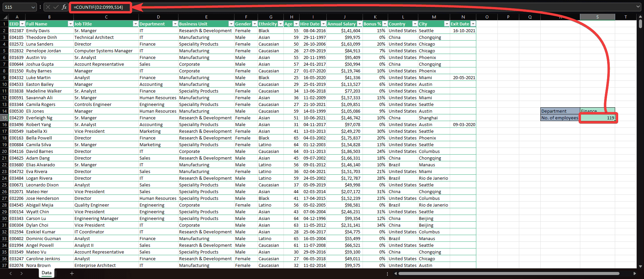Select row 2 header
This screenshot has width=644, height=279.
(4, 31)
